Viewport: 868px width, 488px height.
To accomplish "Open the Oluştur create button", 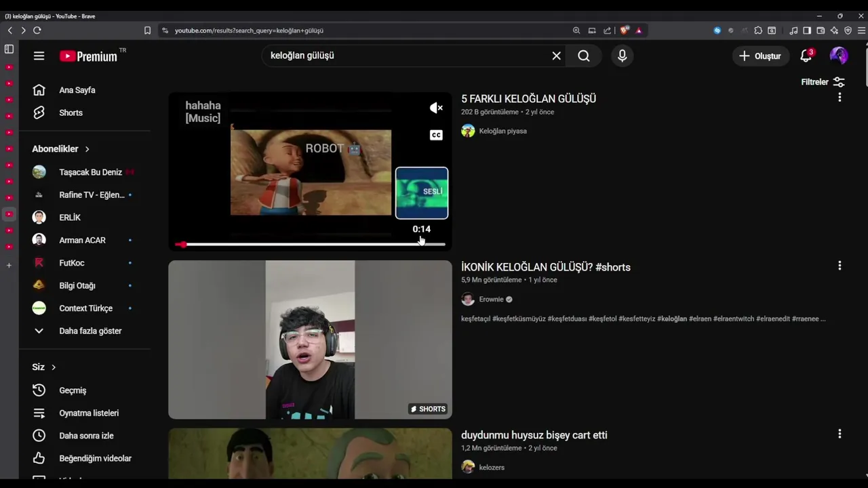I will 760,56.
